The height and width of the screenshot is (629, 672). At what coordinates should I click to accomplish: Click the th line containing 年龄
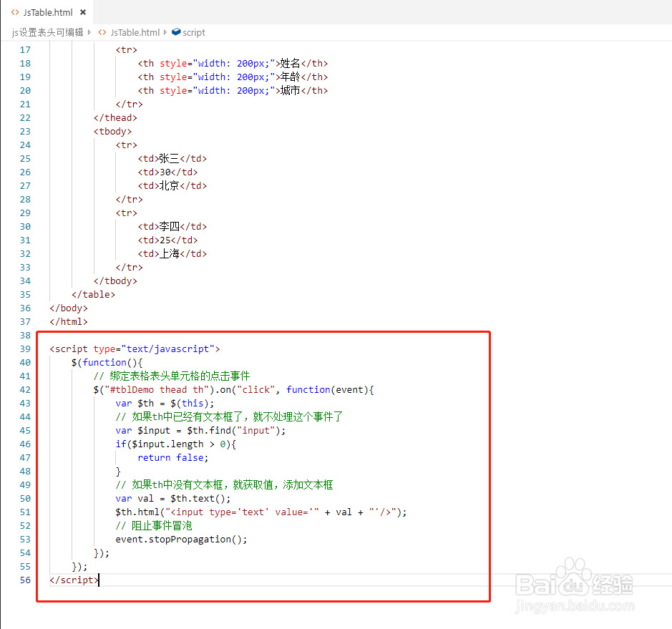pos(233,77)
